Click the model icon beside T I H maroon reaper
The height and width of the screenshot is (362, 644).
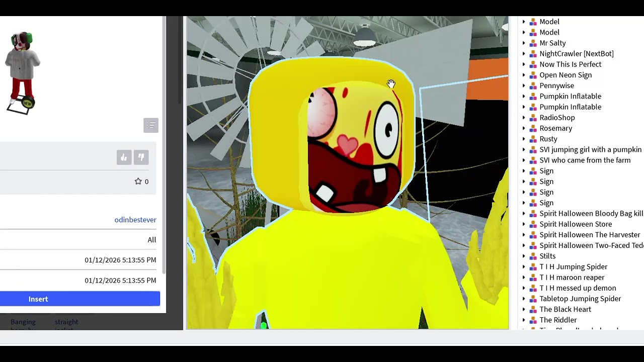[x=533, y=278]
